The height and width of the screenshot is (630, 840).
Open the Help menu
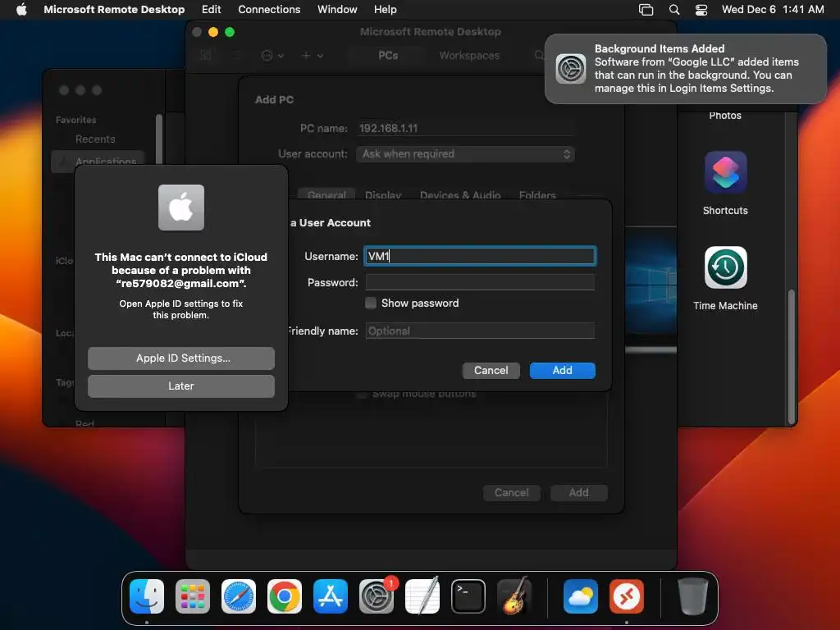tap(386, 9)
